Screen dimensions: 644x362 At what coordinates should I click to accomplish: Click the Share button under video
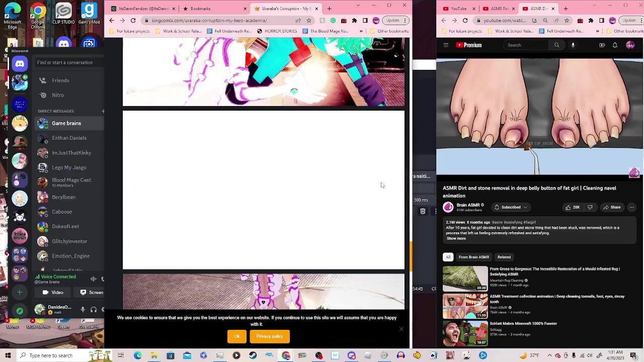tap(612, 207)
